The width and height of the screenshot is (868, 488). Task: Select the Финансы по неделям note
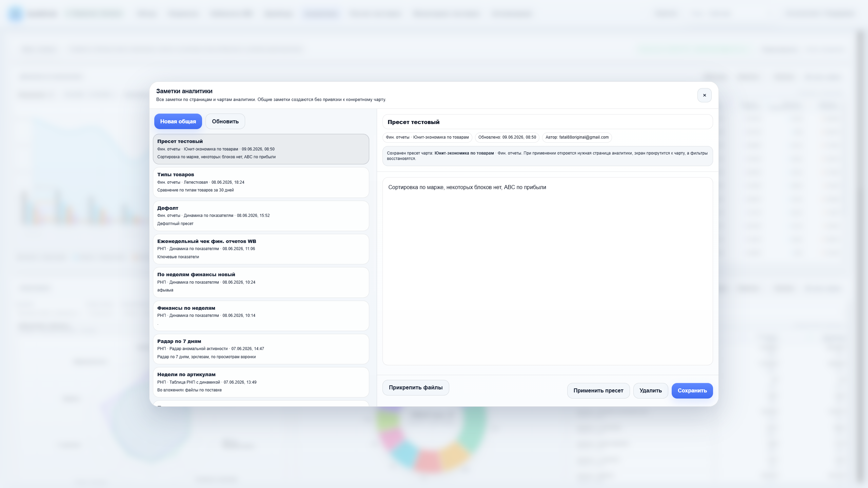point(261,316)
